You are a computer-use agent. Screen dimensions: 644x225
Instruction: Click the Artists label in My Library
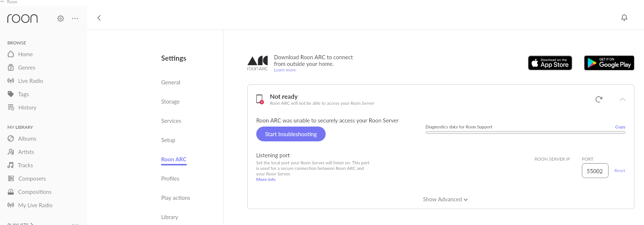[x=26, y=152]
